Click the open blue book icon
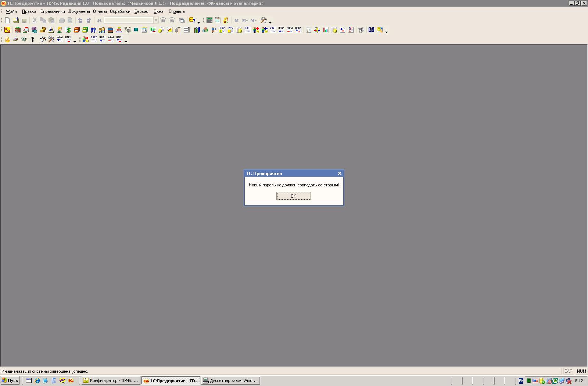This screenshot has width=588, height=386. pyautogui.click(x=372, y=30)
